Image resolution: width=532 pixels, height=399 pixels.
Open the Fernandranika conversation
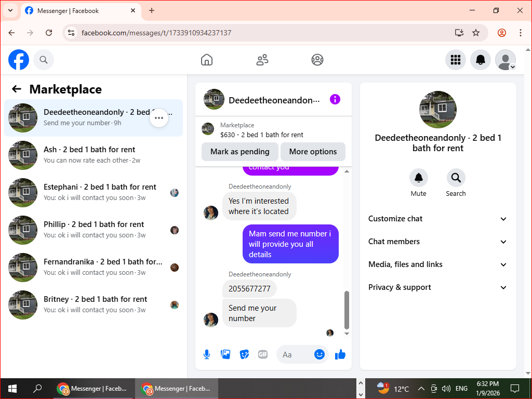(x=94, y=267)
